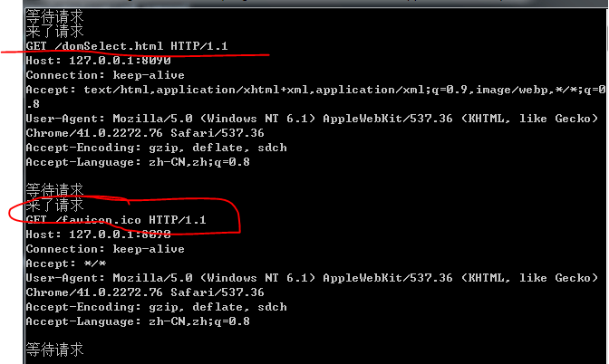The image size is (609, 364).
Task: Click Accept-Encoding line in the first request
Action: (157, 148)
